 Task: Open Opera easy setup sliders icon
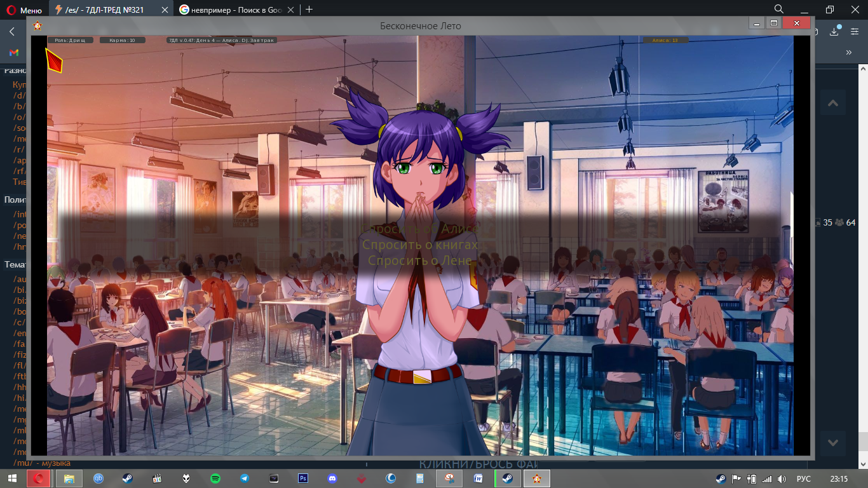pyautogui.click(x=854, y=31)
